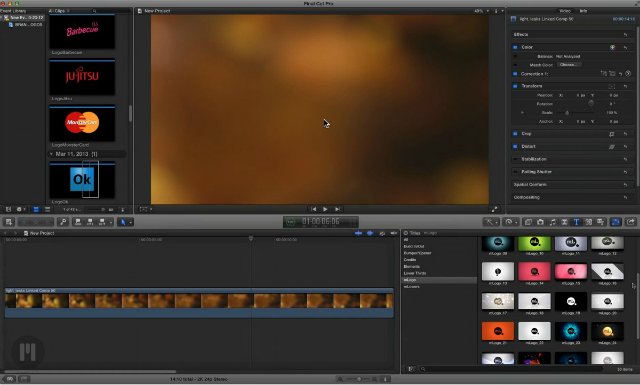The image size is (640, 385).
Task: Click the append clip edit button
Action: [102, 222]
